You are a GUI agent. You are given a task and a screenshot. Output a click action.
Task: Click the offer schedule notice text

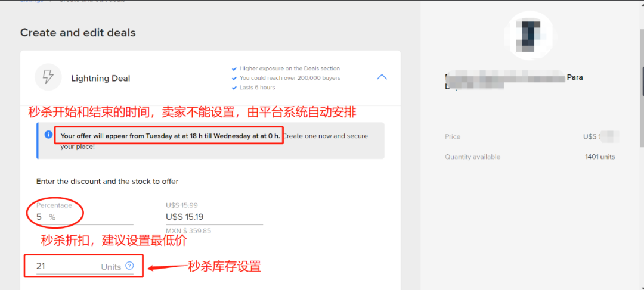214,141
